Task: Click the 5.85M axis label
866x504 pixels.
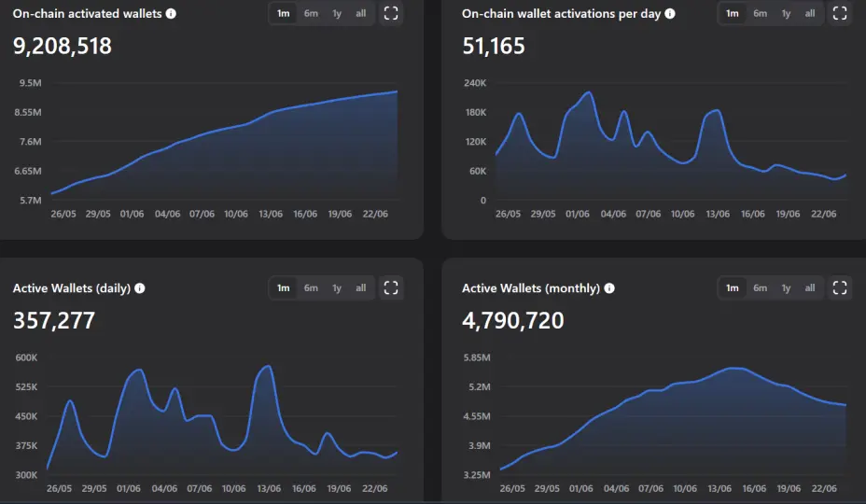Action: tap(477, 357)
